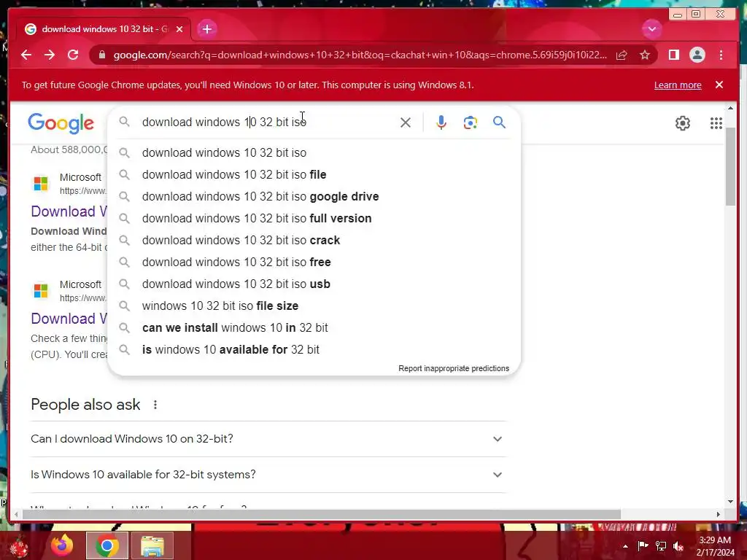Click 'Report inappropriate predictions' link
747x560 pixels.
click(x=454, y=368)
